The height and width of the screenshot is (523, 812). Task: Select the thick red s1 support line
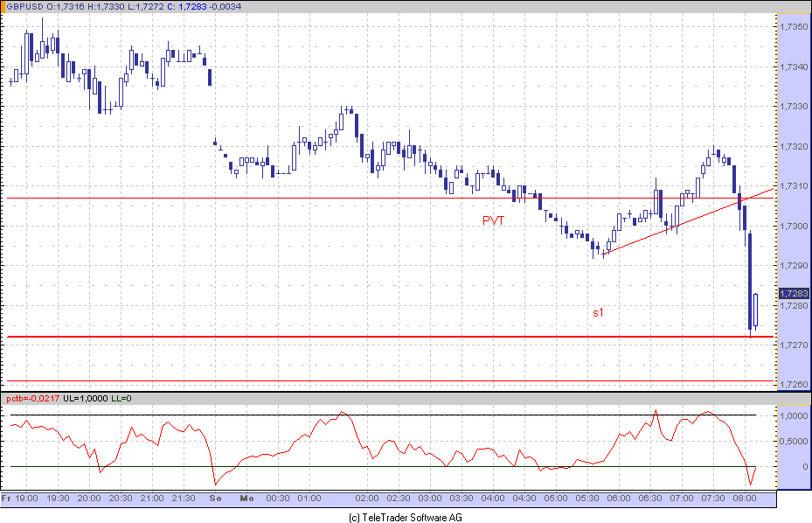(262, 337)
